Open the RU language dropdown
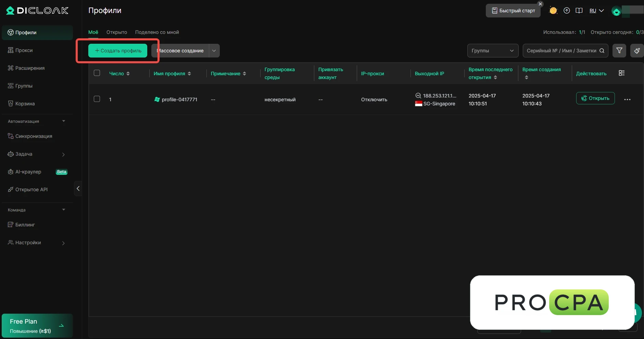This screenshot has width=644, height=339. pos(596,11)
